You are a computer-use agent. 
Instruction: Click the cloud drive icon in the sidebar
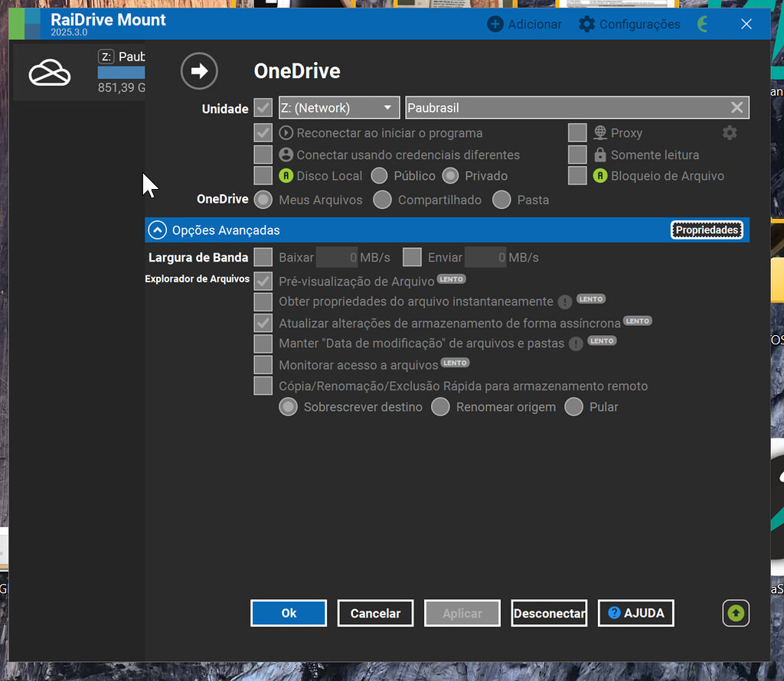coord(49,71)
